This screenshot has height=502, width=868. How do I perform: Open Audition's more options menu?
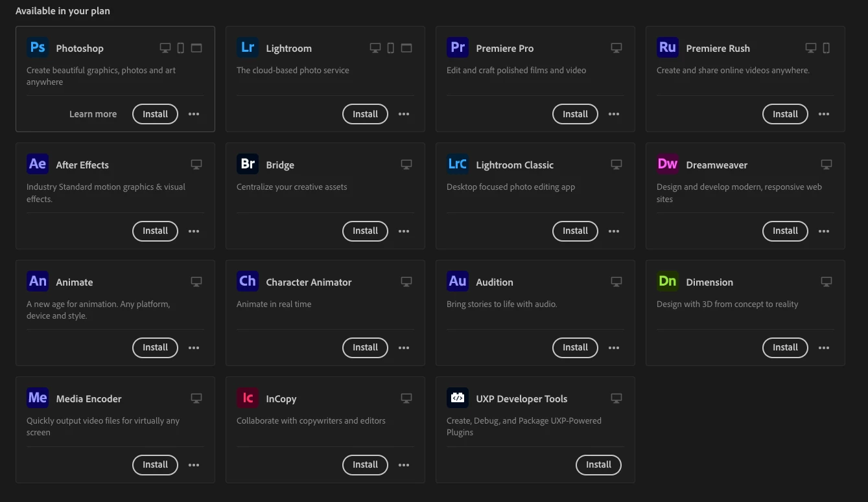(614, 348)
